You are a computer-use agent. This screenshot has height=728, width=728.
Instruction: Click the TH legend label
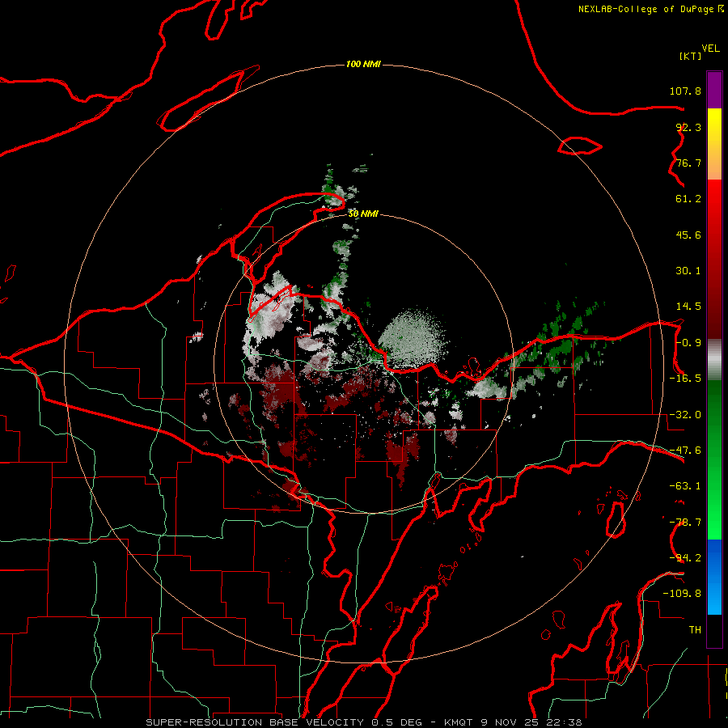click(695, 630)
